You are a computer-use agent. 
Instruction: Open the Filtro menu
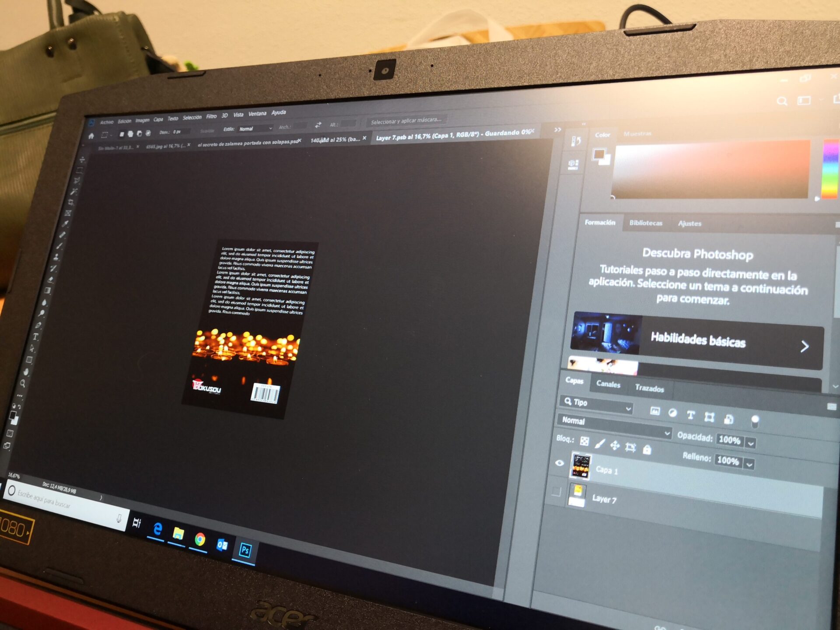point(211,116)
